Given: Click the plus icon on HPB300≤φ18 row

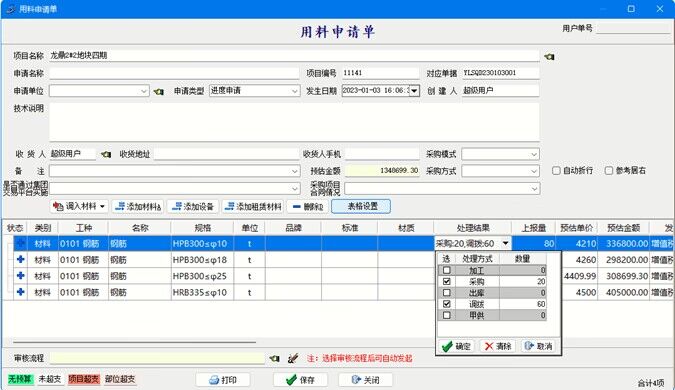Looking at the screenshot, I should tap(20, 260).
